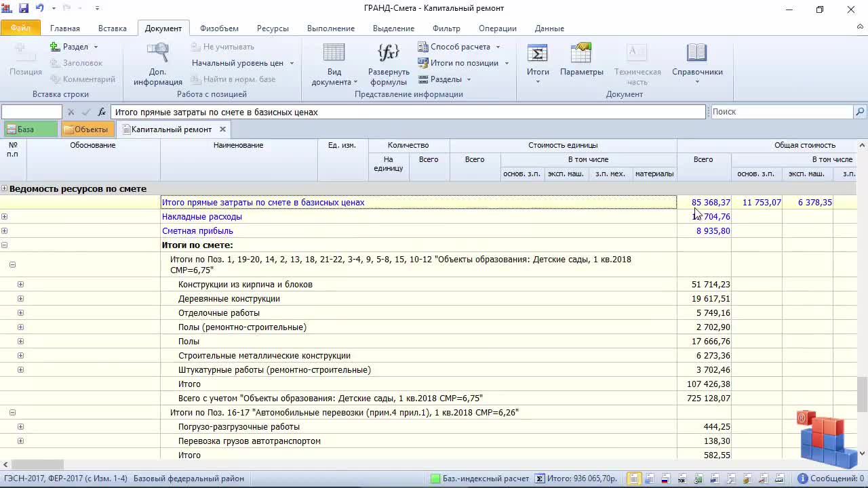Open the Вид документа dropdown arrow
This screenshot has height=488, width=868.
coord(355,82)
